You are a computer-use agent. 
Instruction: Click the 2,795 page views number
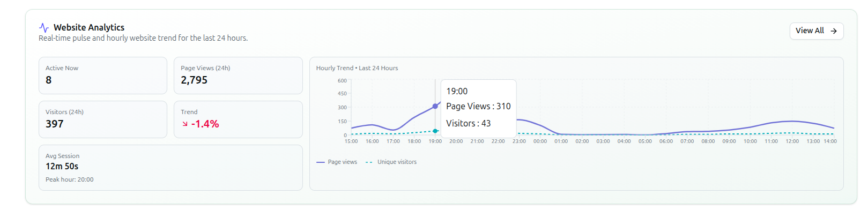coord(194,80)
